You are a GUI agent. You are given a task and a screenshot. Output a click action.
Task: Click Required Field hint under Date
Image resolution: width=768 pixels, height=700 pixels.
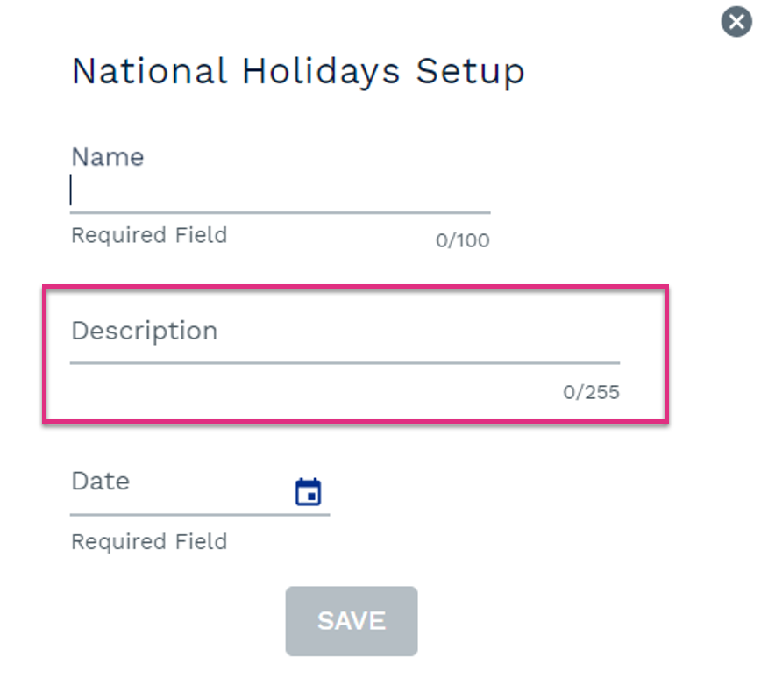click(149, 542)
